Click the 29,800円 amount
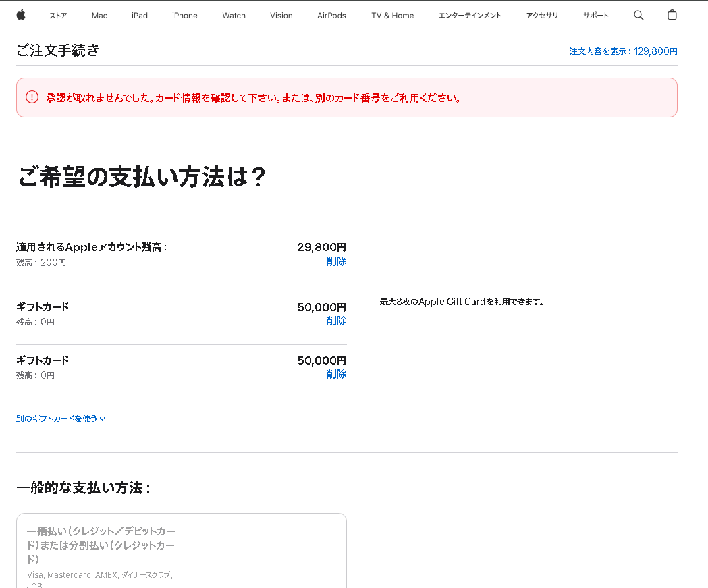708x588 pixels. 321,247
